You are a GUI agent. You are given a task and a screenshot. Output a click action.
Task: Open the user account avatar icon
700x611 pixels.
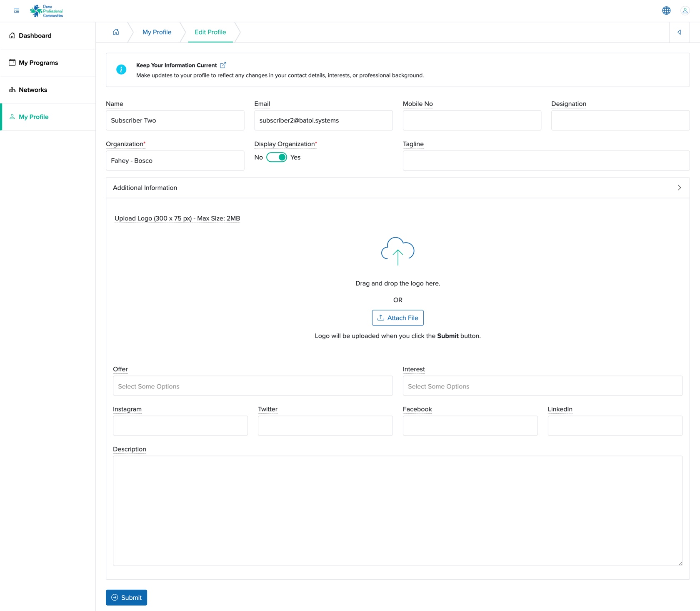[x=685, y=11]
